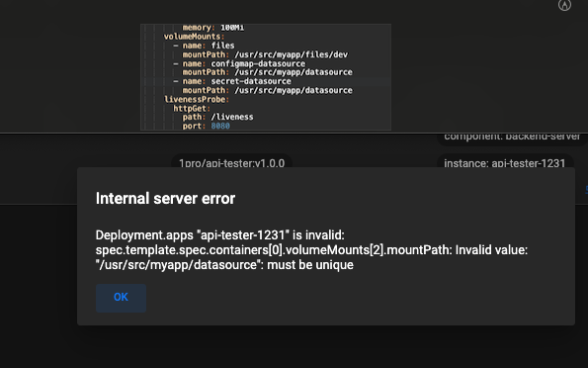Click the 'livenessProbe:' YAML key
The height and width of the screenshot is (368, 588).
click(197, 100)
